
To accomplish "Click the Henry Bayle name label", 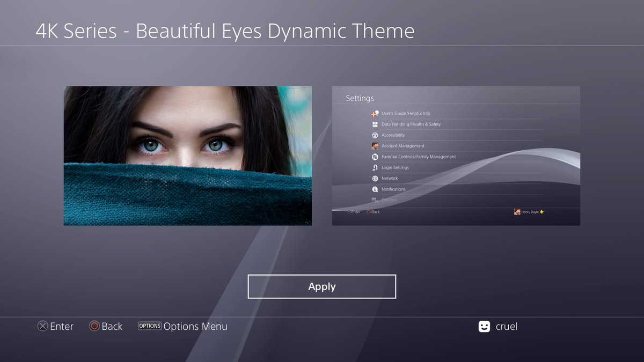I will point(530,211).
